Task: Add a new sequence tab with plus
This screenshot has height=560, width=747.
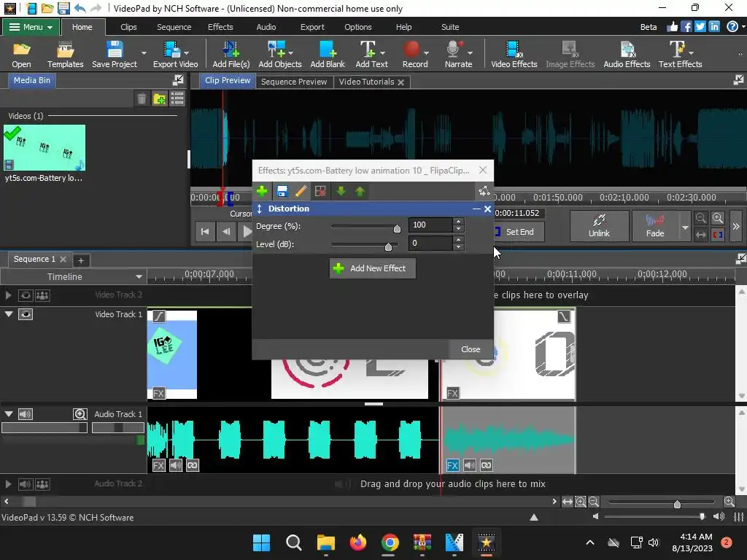Action: tap(81, 260)
